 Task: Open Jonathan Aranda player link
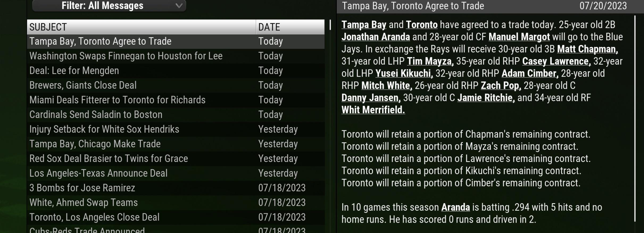coord(376,37)
